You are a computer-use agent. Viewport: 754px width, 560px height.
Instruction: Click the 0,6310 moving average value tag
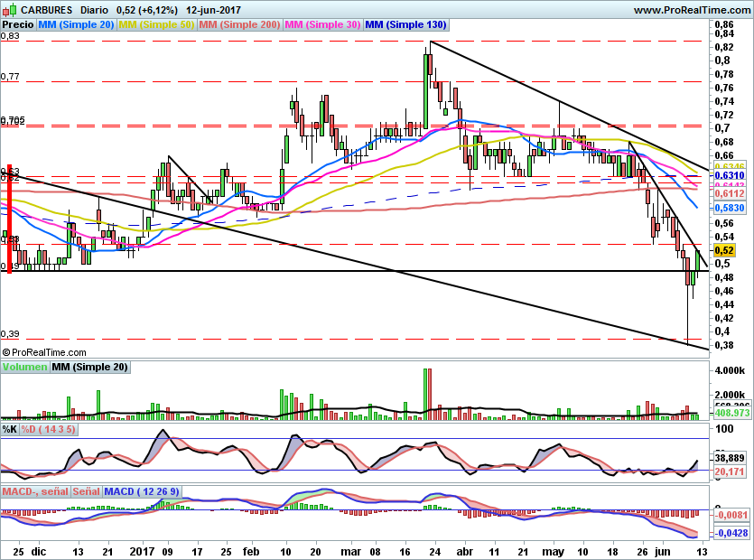(x=730, y=175)
